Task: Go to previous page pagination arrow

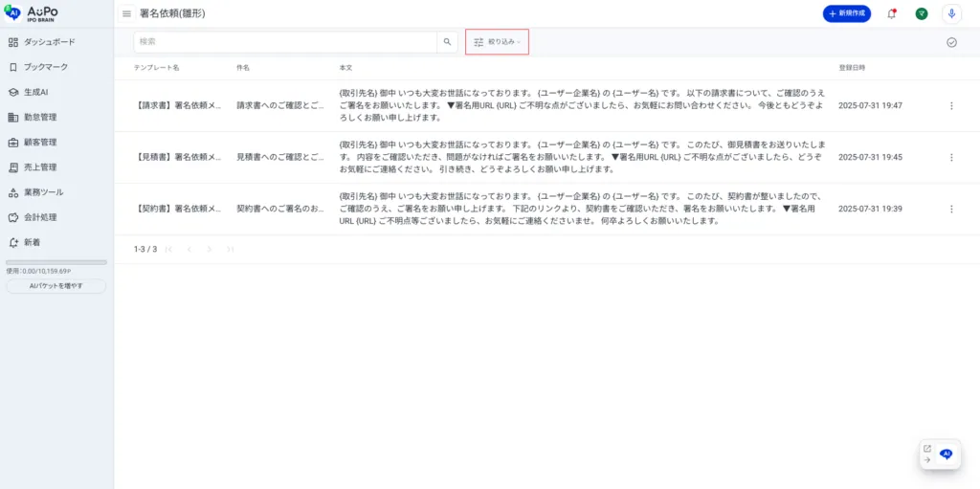Action: (x=189, y=249)
